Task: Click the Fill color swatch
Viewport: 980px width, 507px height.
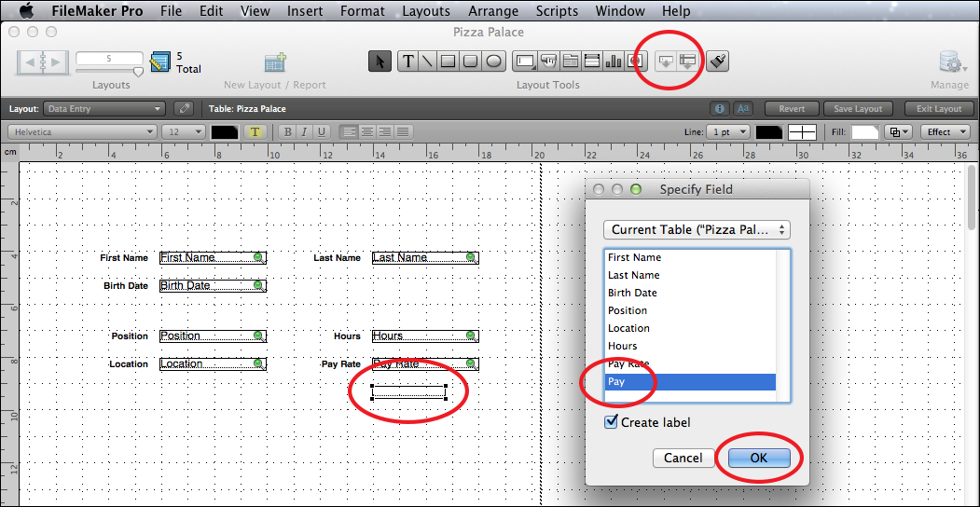Action: (865, 131)
